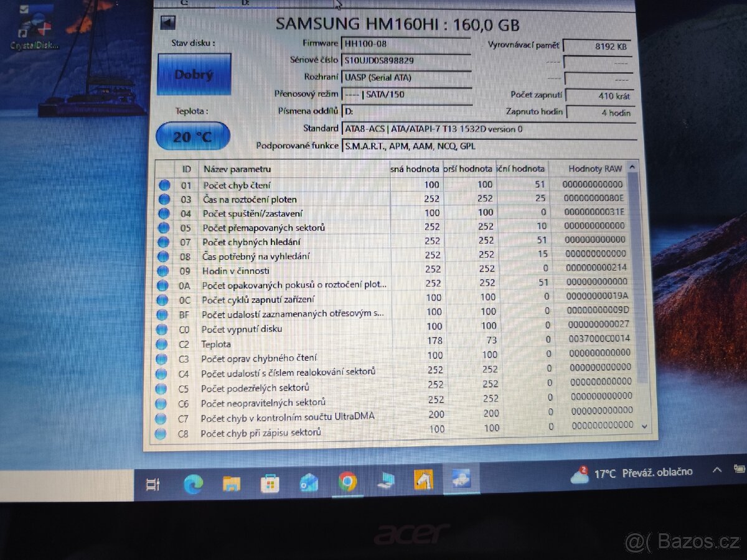The image size is (747, 560).
Task: Click the Dobrý health status button
Action: (194, 74)
